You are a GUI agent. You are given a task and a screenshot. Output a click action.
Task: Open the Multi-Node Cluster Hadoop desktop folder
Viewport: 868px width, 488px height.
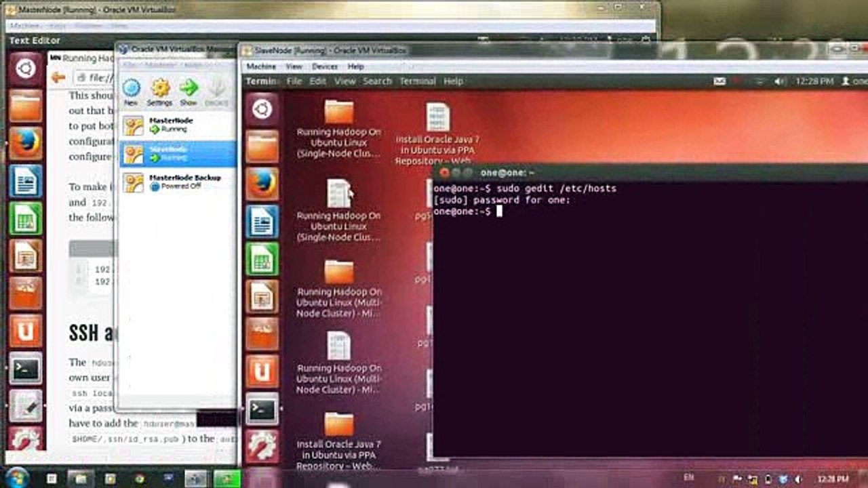point(339,288)
